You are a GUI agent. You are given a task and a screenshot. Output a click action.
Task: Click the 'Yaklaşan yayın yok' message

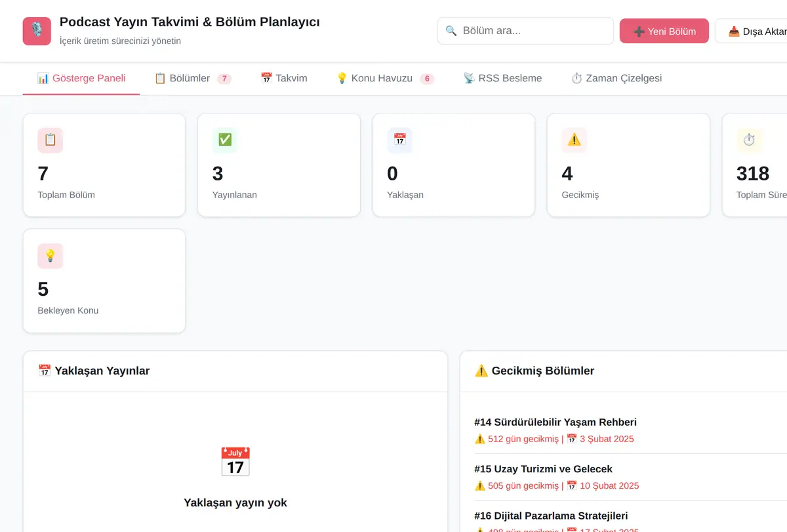[235, 503]
